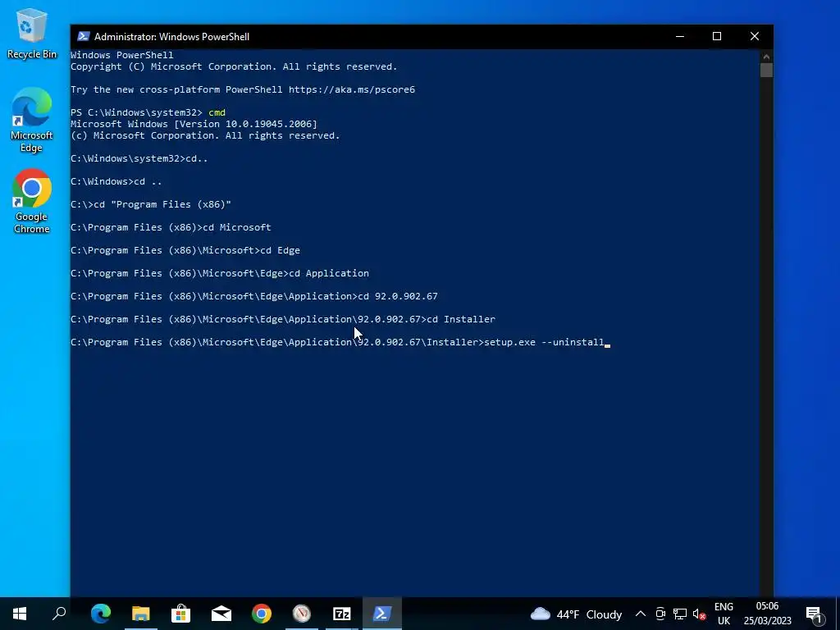Open taskbar search magnifier
840x630 pixels.
point(59,614)
